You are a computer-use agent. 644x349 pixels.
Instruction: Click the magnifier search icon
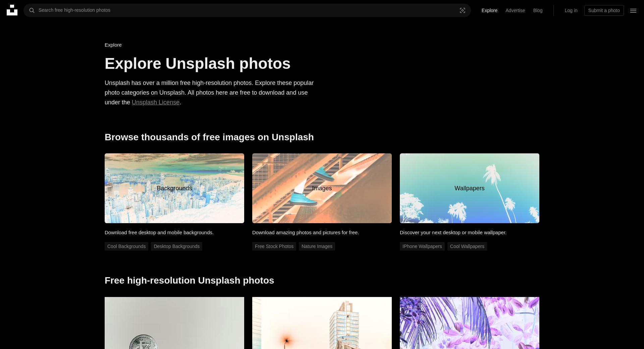point(32,10)
